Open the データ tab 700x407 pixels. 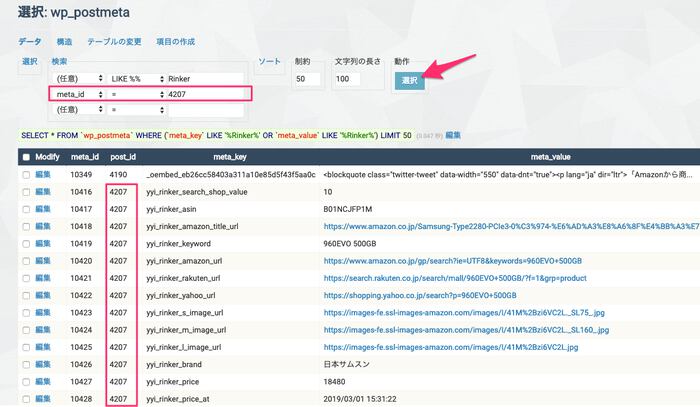(x=29, y=42)
